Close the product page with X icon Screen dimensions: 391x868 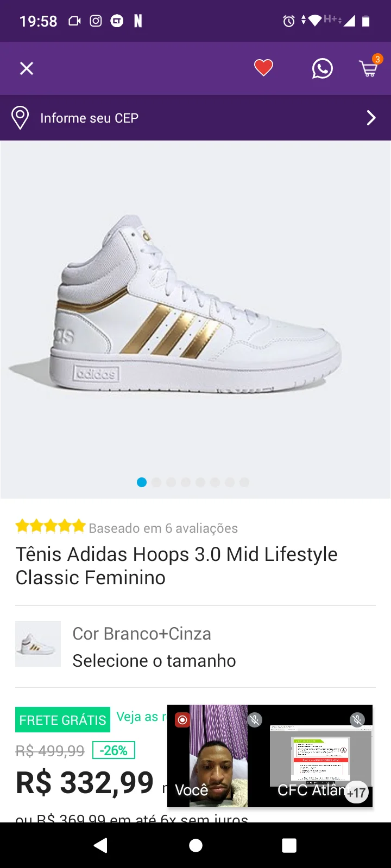point(27,68)
